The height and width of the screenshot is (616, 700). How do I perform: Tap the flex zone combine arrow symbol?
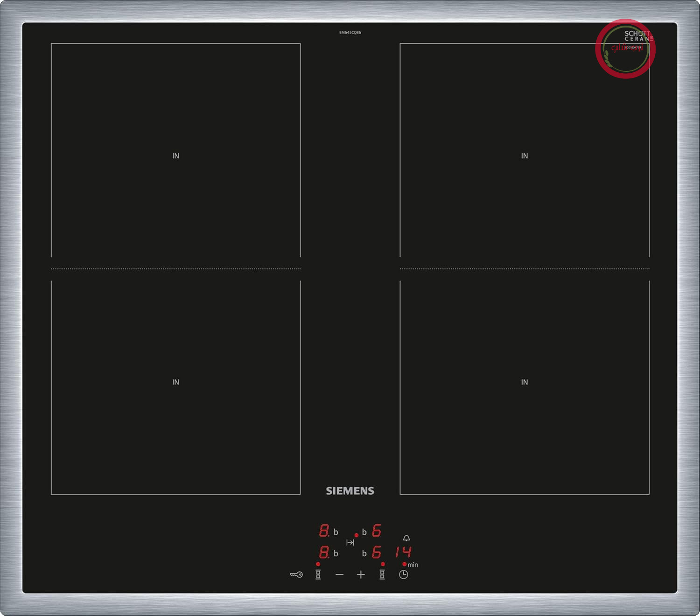(x=350, y=542)
